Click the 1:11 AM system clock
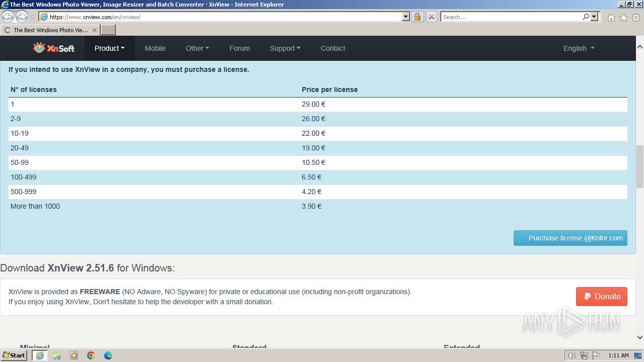Viewport: 644px width, 362px height. pyautogui.click(x=618, y=355)
